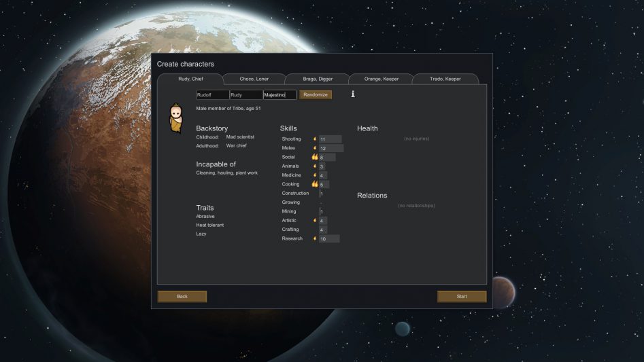The image size is (644, 362).
Task: Click the Medicine skill label
Action: coord(291,175)
